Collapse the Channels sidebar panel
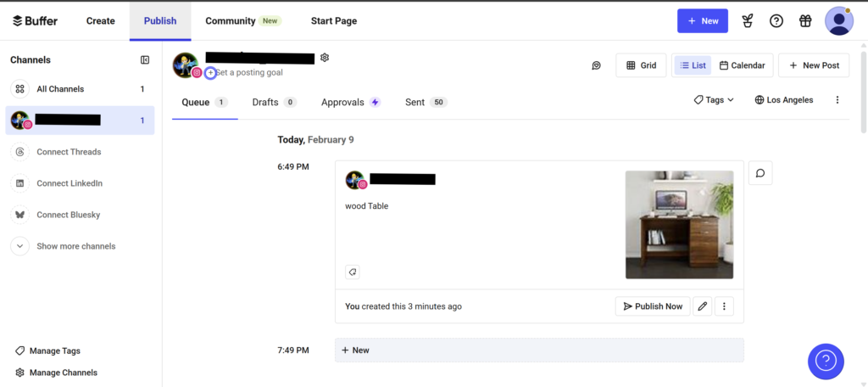This screenshot has width=868, height=387. click(x=145, y=60)
